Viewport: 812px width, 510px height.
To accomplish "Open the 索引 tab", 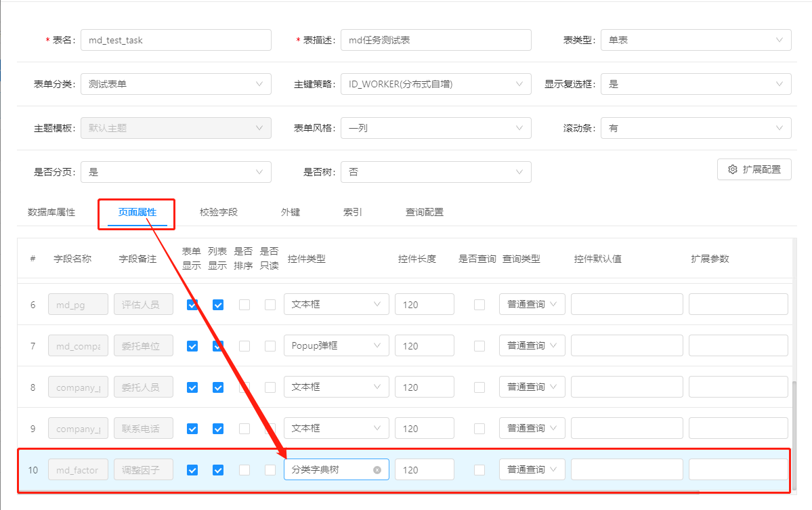I will click(351, 211).
